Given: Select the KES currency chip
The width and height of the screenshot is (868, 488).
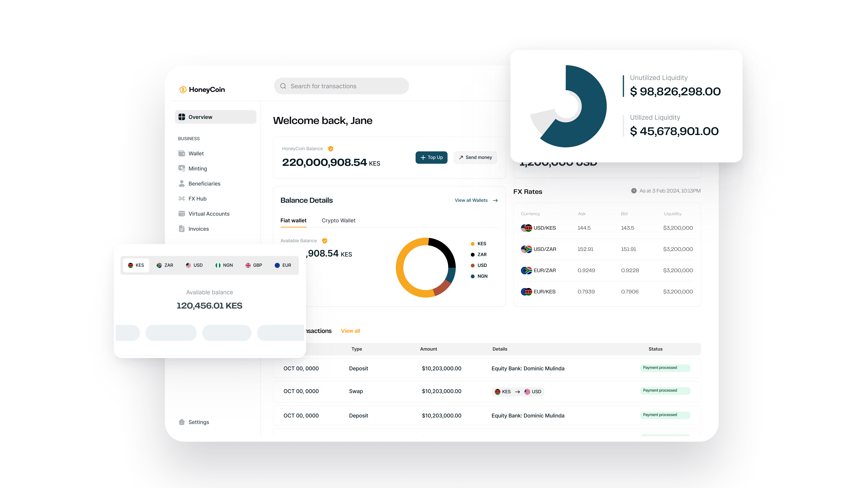Looking at the screenshot, I should pos(136,265).
